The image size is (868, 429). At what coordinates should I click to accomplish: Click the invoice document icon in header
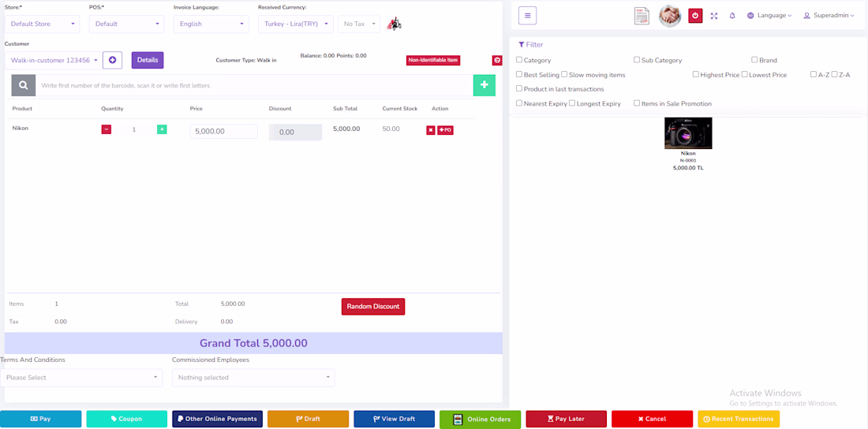(642, 16)
